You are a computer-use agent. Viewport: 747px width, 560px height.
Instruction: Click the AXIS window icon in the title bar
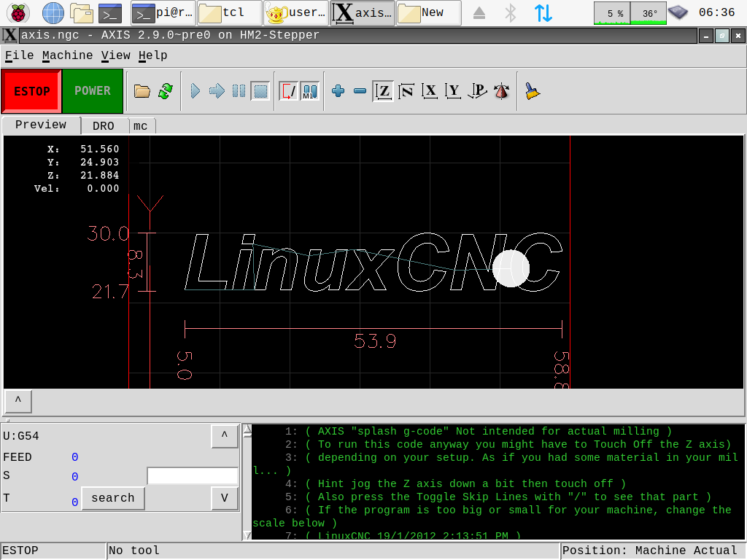click(x=10, y=36)
